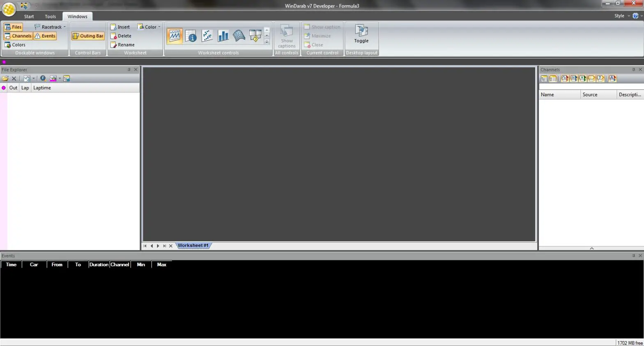644x346 pixels.
Task: Click the collapse tree icon in File Explorer toolbar
Action: pyautogui.click(x=67, y=78)
